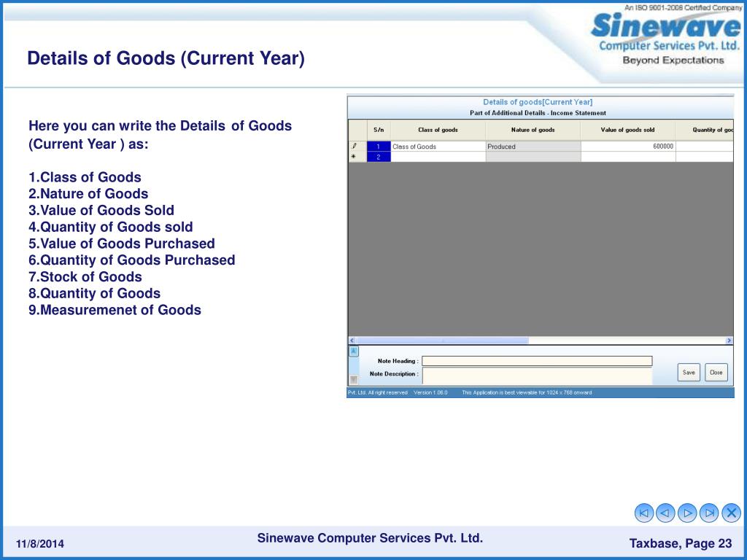
Task: Select the Value of goods sold header
Action: tap(627, 130)
